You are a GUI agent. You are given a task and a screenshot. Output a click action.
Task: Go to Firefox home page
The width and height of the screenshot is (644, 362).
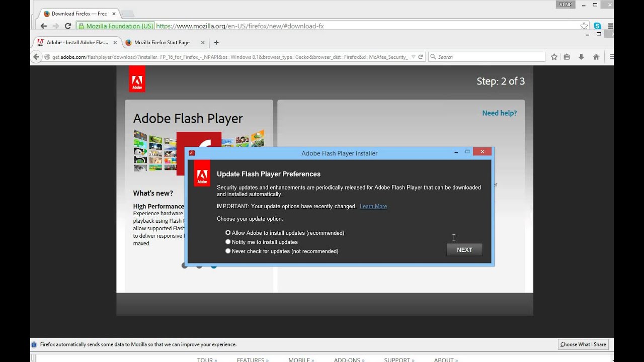pos(596,57)
